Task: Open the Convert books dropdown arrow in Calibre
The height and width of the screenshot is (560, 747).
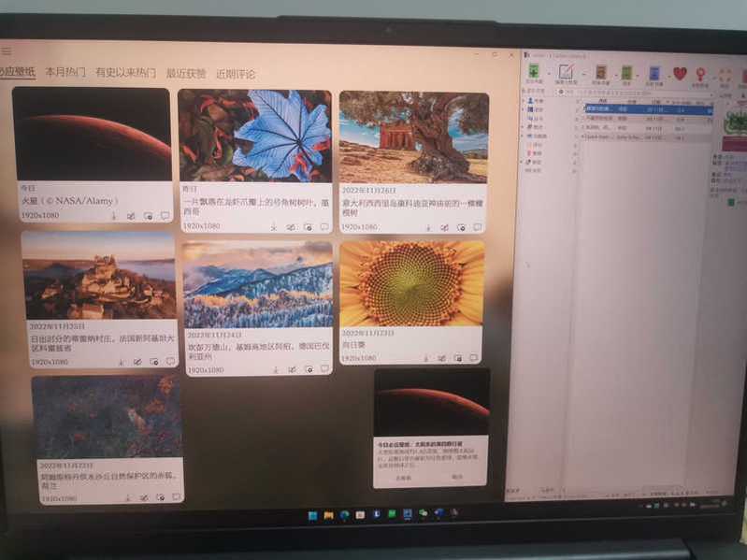Action: pyautogui.click(x=615, y=74)
